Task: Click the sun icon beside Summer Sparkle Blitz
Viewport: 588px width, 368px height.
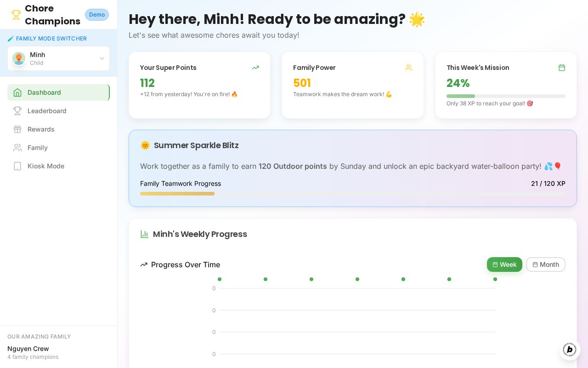Action: tap(145, 145)
